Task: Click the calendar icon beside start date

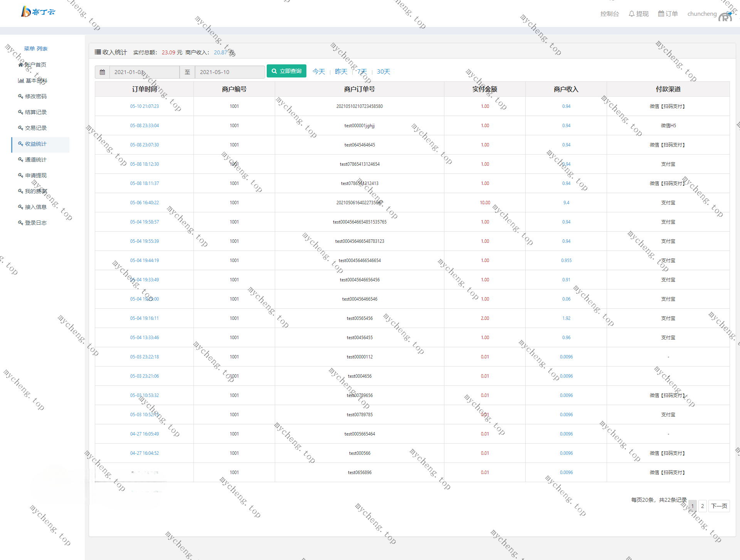Action: 102,72
